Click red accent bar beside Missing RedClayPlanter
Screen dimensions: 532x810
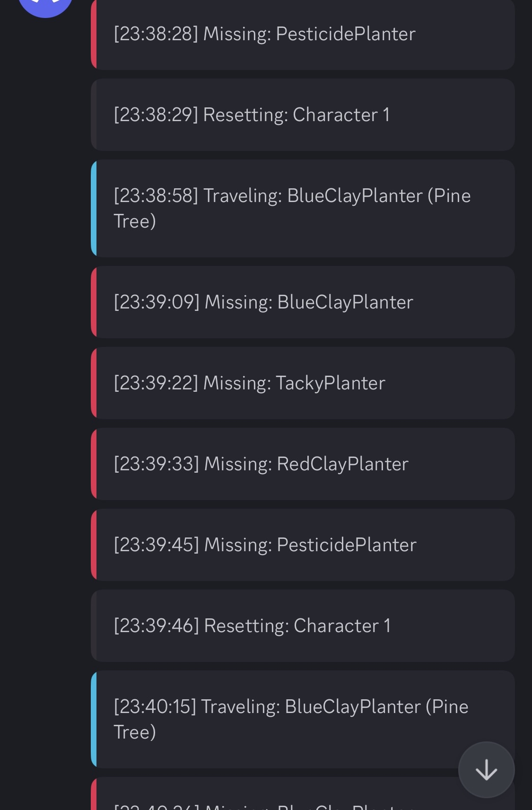pyautogui.click(x=94, y=464)
